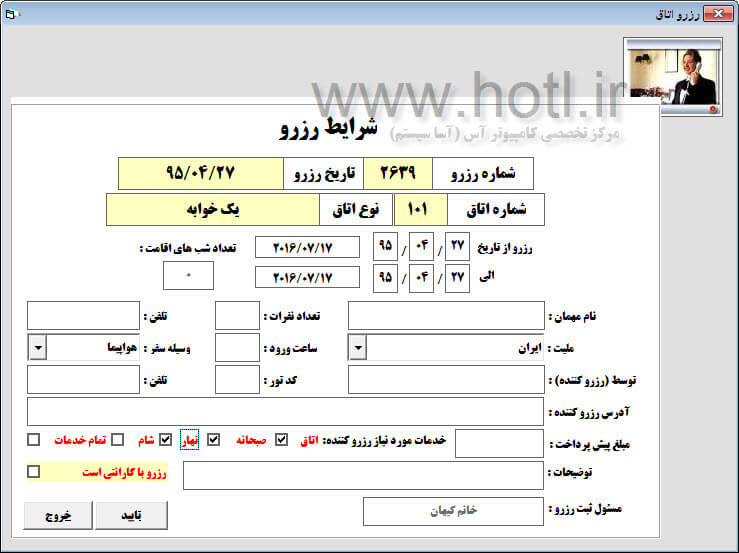The height and width of the screenshot is (553, 739).
Task: Click the خروج exit button
Action: 58,515
